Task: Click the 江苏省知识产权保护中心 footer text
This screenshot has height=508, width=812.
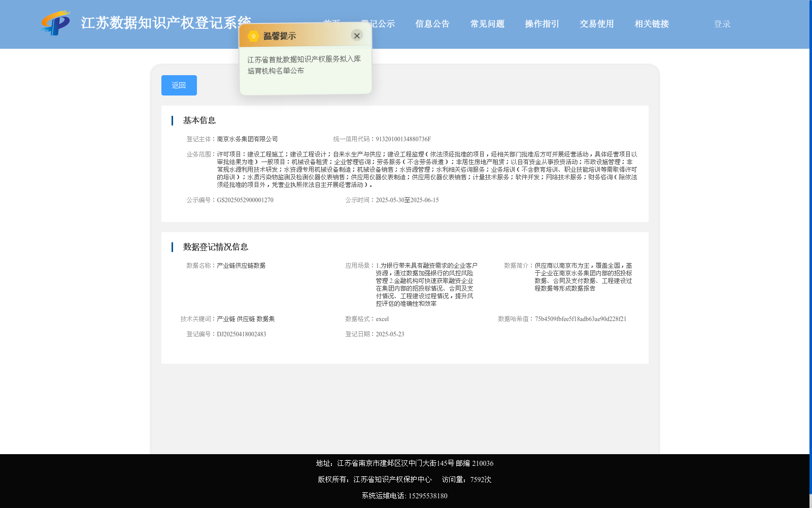Action: [x=391, y=479]
